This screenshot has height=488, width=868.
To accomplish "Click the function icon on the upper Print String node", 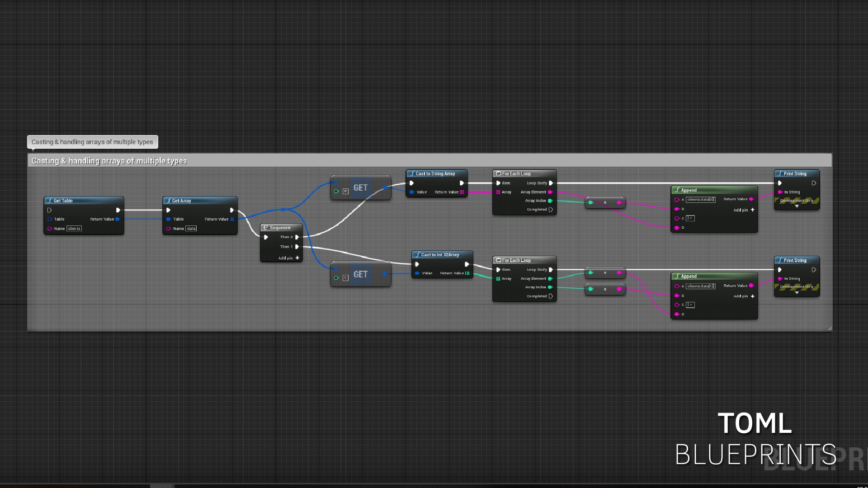I will 779,174.
